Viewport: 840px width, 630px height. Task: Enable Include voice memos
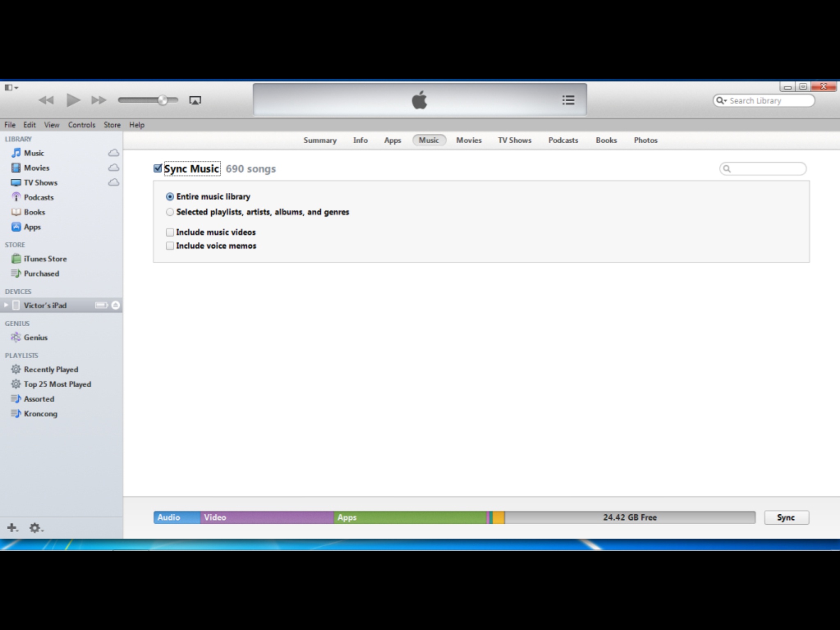(170, 246)
